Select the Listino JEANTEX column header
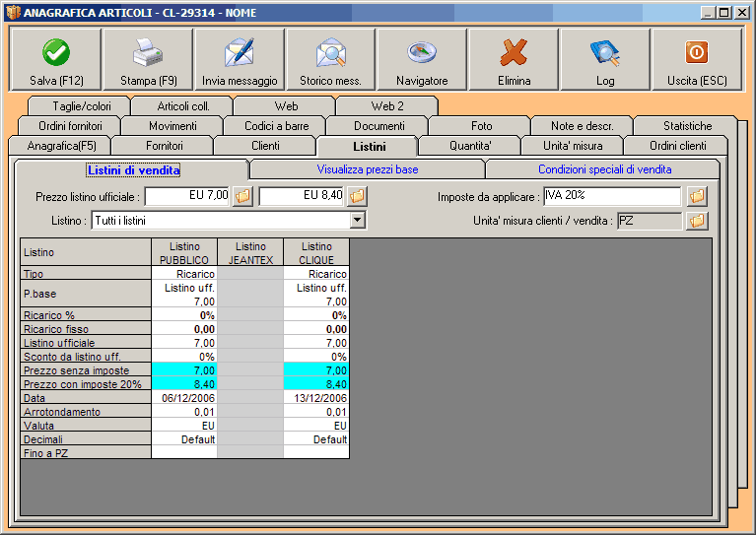 click(x=250, y=252)
